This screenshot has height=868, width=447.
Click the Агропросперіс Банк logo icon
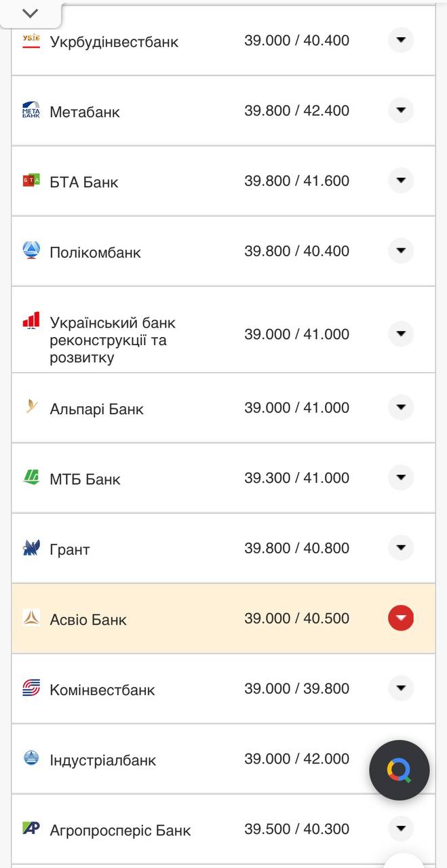(31, 829)
